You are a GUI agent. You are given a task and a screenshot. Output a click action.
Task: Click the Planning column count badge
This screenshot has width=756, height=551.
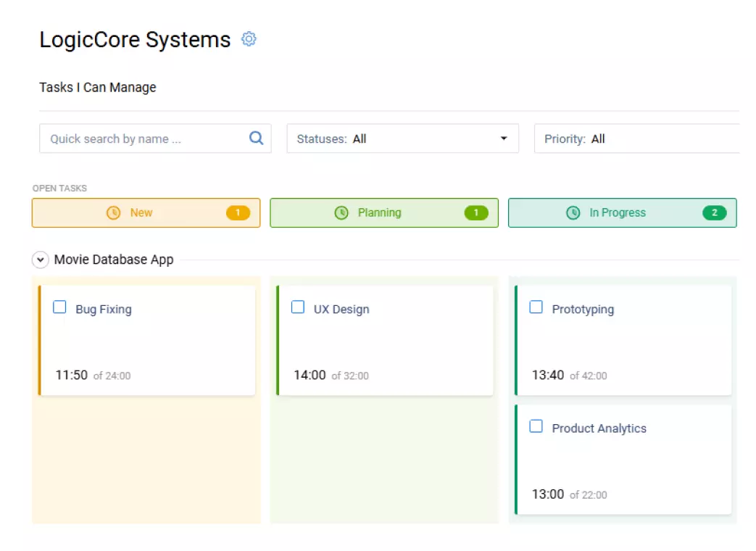click(x=476, y=213)
